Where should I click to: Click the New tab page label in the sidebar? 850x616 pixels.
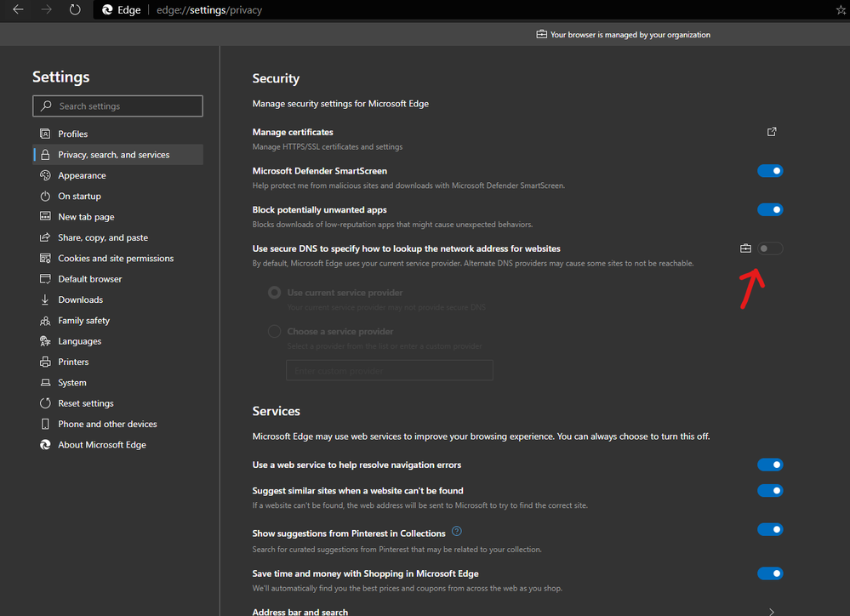(x=86, y=216)
